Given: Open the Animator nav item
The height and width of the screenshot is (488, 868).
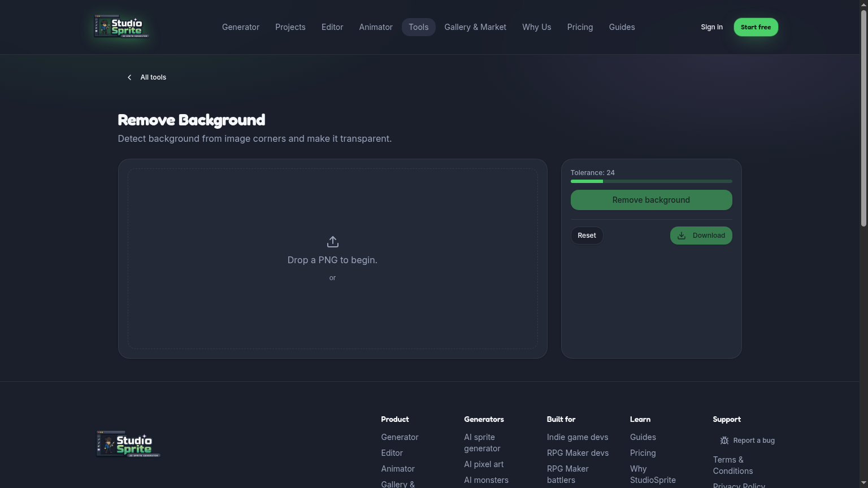Looking at the screenshot, I should 376,27.
